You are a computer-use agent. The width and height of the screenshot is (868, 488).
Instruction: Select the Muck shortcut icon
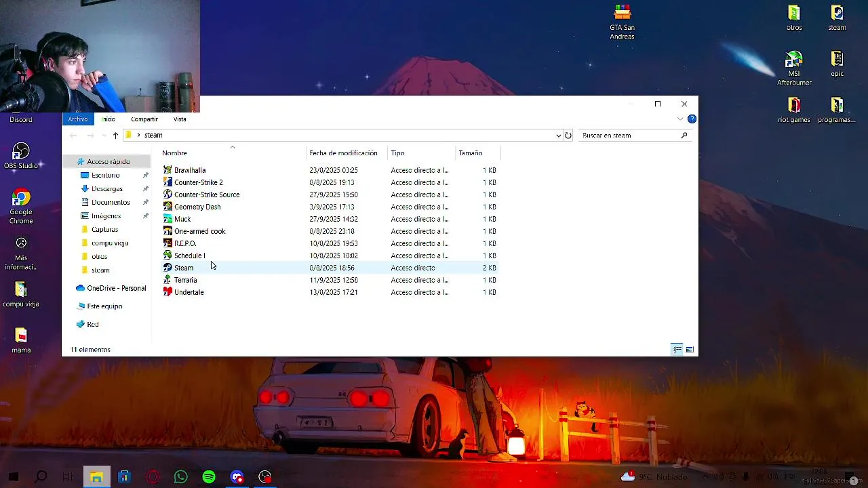pos(167,219)
